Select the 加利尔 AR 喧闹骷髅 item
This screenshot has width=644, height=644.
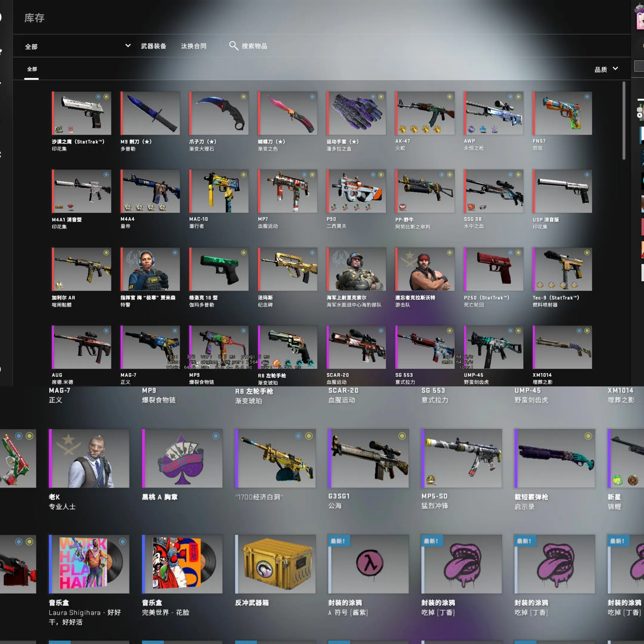[x=82, y=269]
